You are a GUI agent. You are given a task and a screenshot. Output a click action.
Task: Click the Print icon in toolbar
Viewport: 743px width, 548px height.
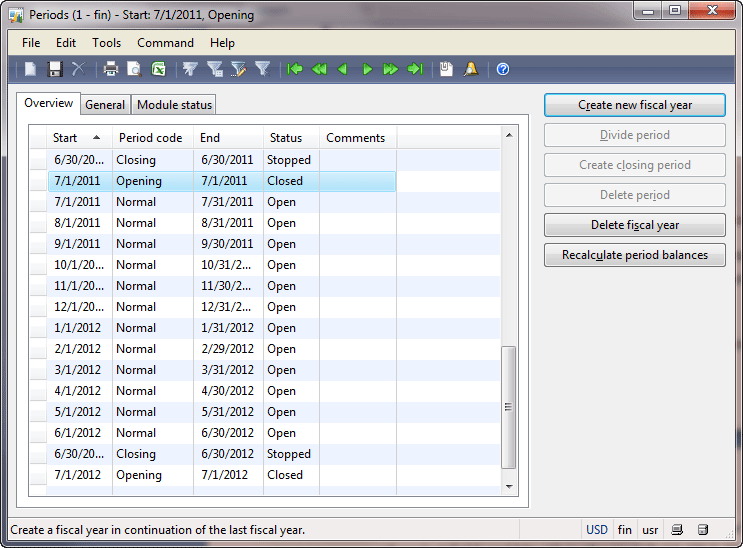(110, 69)
